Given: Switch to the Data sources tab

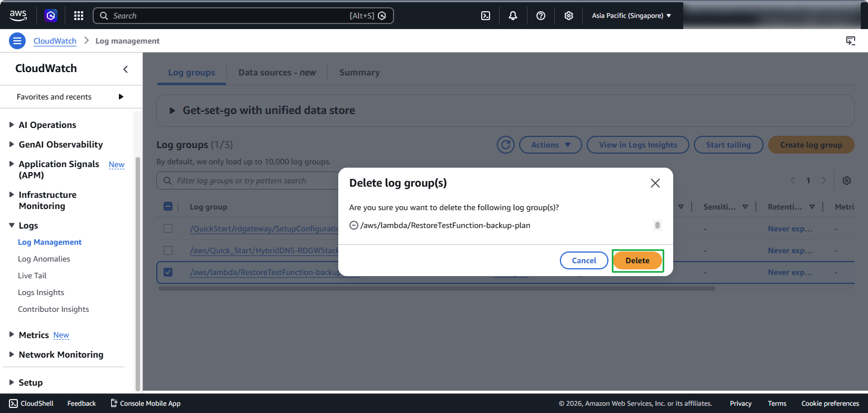Looking at the screenshot, I should coord(277,73).
